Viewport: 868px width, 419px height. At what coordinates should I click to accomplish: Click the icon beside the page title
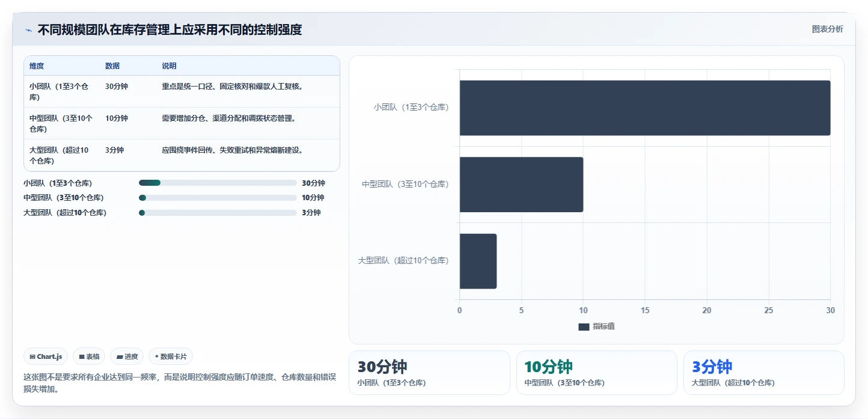[x=28, y=30]
